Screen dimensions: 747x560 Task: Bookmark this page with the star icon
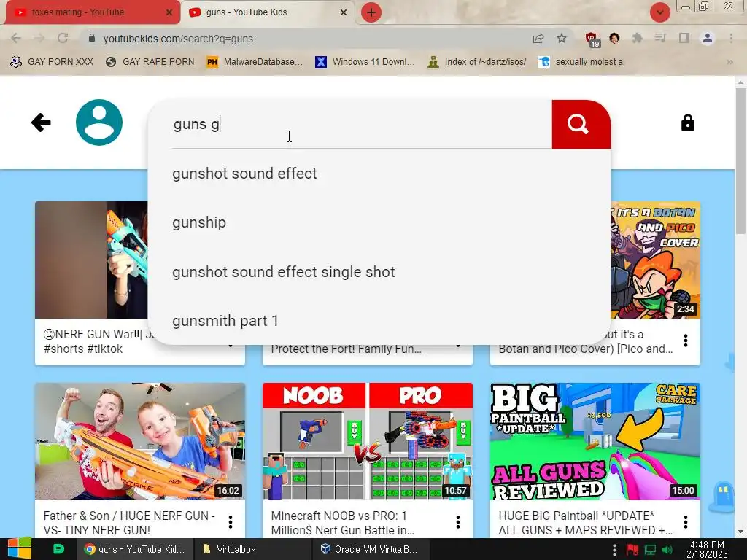562,39
